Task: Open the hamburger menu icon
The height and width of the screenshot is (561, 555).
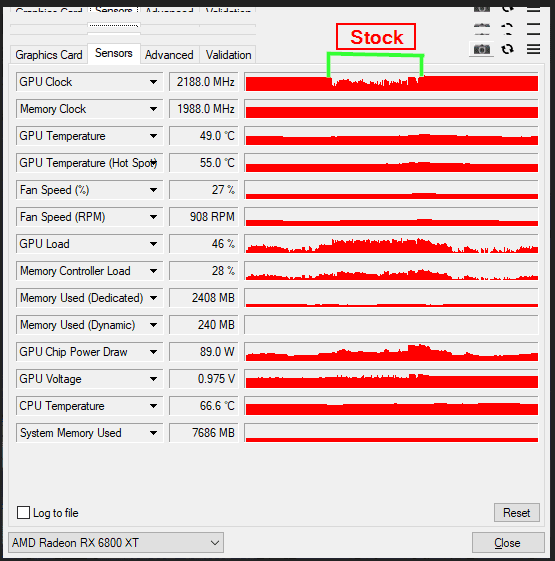Action: (533, 49)
